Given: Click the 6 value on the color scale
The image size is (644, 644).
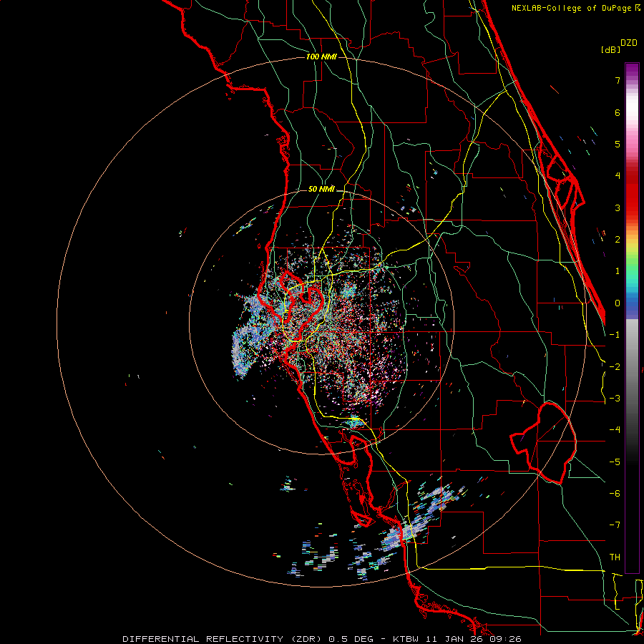Looking at the screenshot, I should pos(618,112).
